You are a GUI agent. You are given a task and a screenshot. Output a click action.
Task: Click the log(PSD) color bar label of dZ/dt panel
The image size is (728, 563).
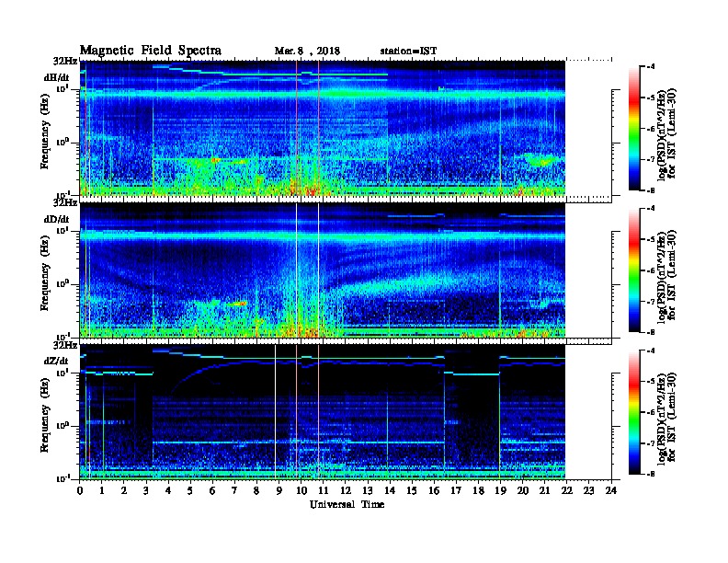[x=666, y=418]
